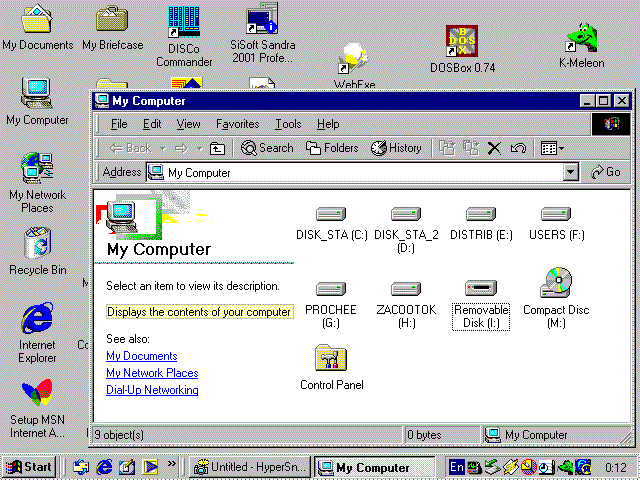Select the DISTRIB (E:) drive icon
Image resolution: width=640 pixels, height=480 pixels.
481,214
